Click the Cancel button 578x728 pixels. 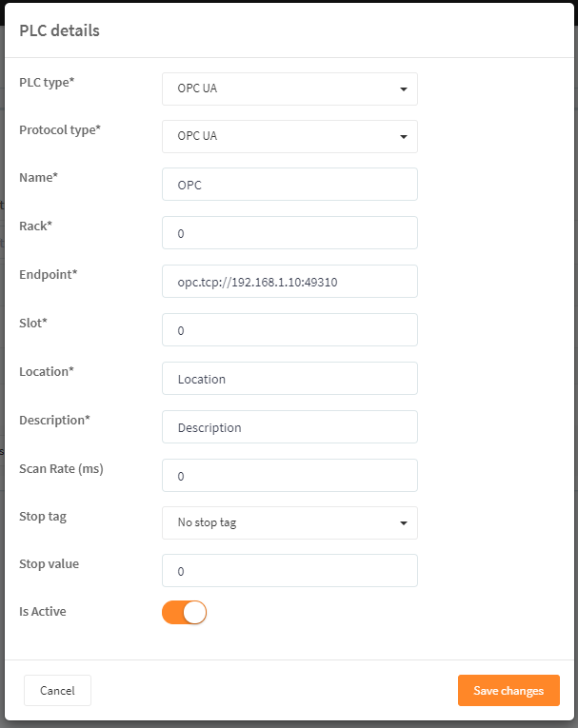click(x=58, y=690)
